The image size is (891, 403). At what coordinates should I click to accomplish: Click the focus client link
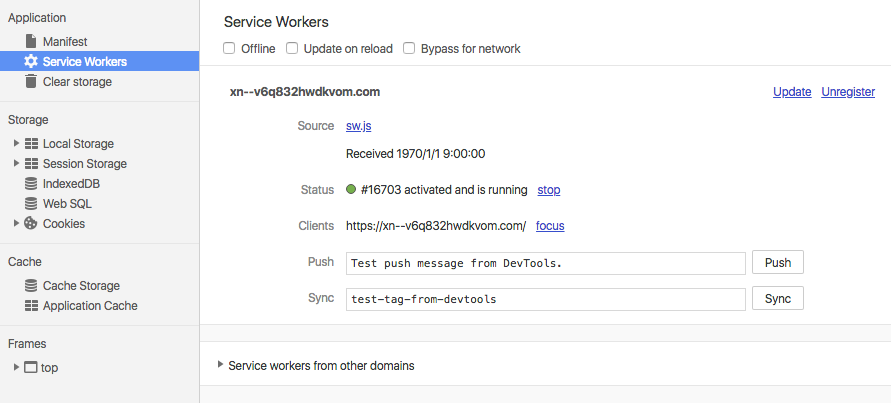coord(550,226)
